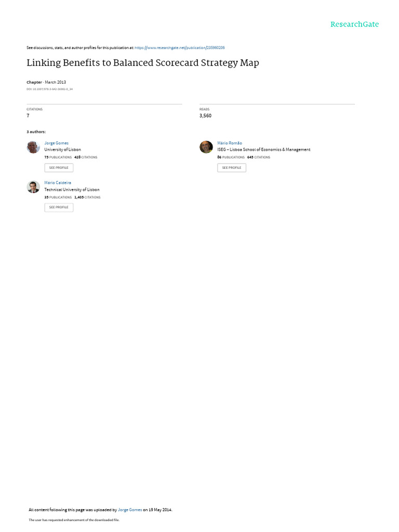The height and width of the screenshot is (532, 399).
Task: Click the Jorge Gomes uploader link in the footer
Action: 130,510
